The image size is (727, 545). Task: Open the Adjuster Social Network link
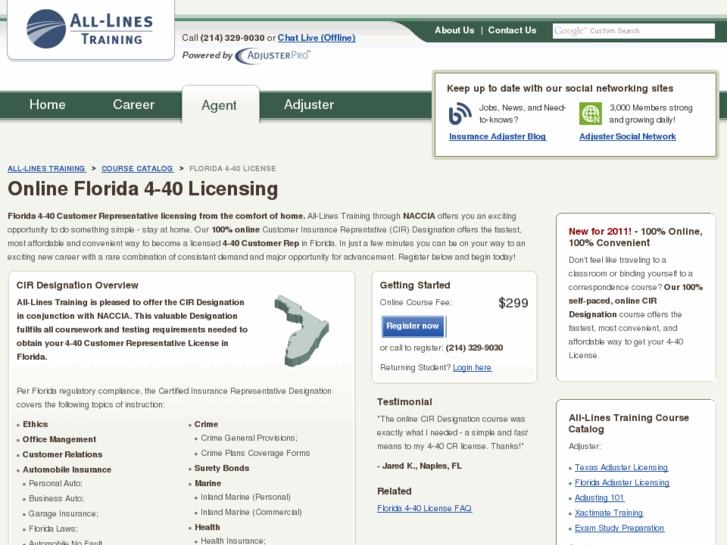click(x=627, y=136)
